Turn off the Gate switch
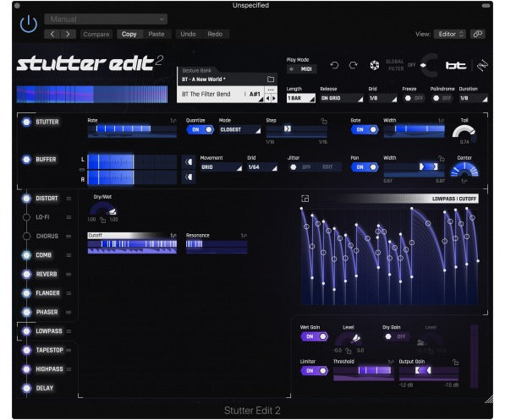Viewport: 505px width, 420px height. pos(365,129)
